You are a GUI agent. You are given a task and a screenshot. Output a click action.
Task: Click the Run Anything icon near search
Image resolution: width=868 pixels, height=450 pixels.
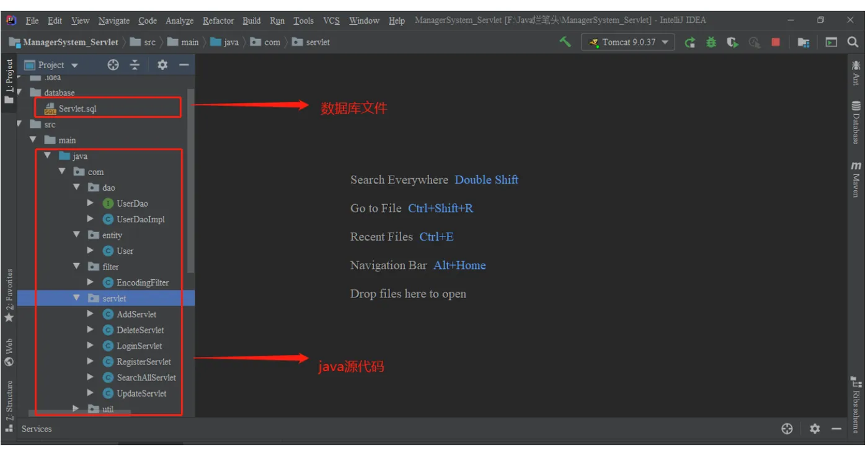pyautogui.click(x=831, y=42)
